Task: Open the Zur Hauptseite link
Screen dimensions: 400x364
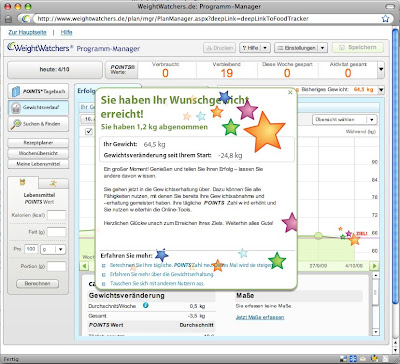Action: tap(27, 32)
